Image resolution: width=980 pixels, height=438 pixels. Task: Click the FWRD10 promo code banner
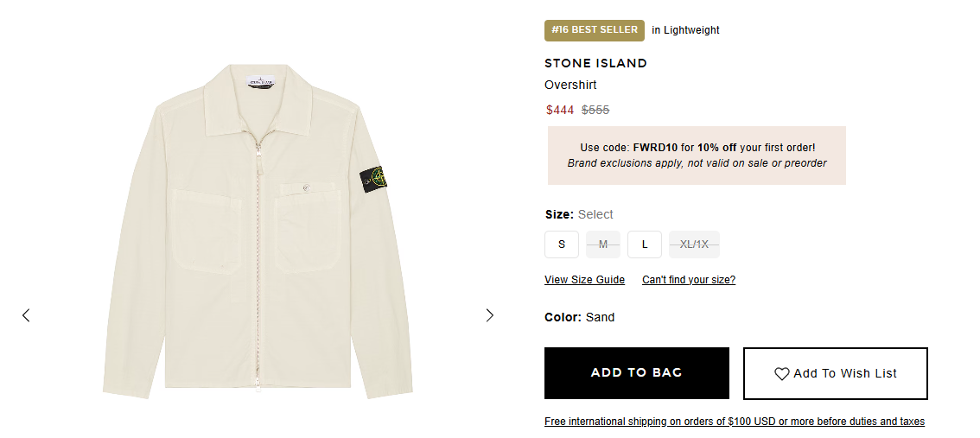697,156
